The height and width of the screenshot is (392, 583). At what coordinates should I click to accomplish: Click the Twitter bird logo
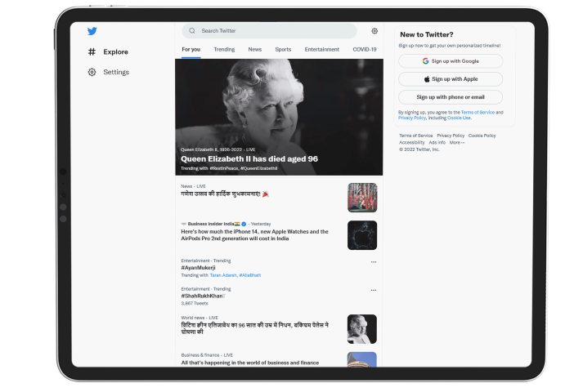92,31
